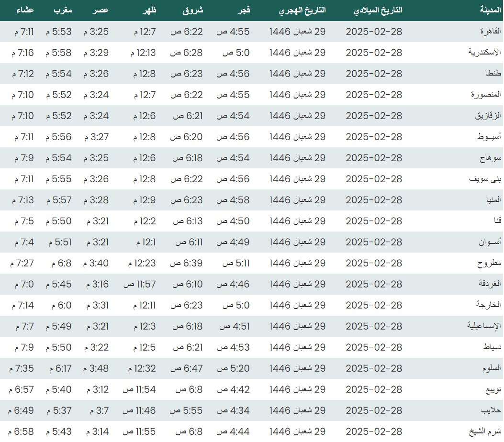Click the 6:17 م Maghrib time for السلوم
The image size is (504, 442).
click(60, 368)
